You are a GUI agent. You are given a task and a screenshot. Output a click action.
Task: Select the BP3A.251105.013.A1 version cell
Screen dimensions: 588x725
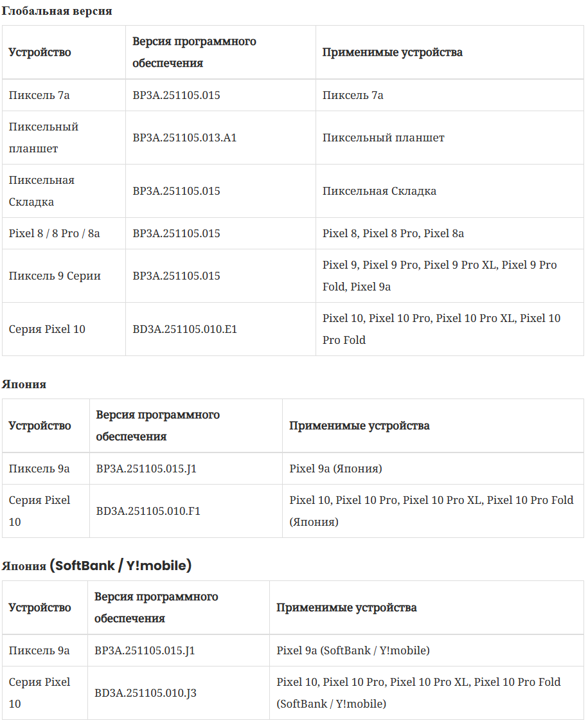coord(184,138)
